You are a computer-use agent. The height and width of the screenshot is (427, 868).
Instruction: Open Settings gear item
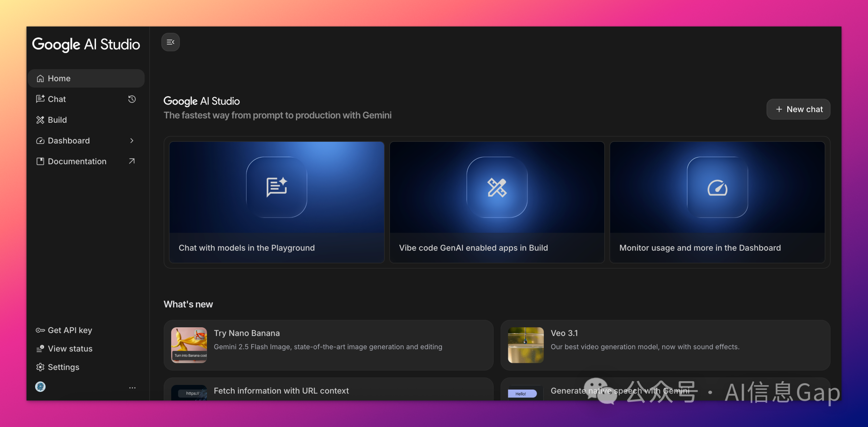[63, 367]
